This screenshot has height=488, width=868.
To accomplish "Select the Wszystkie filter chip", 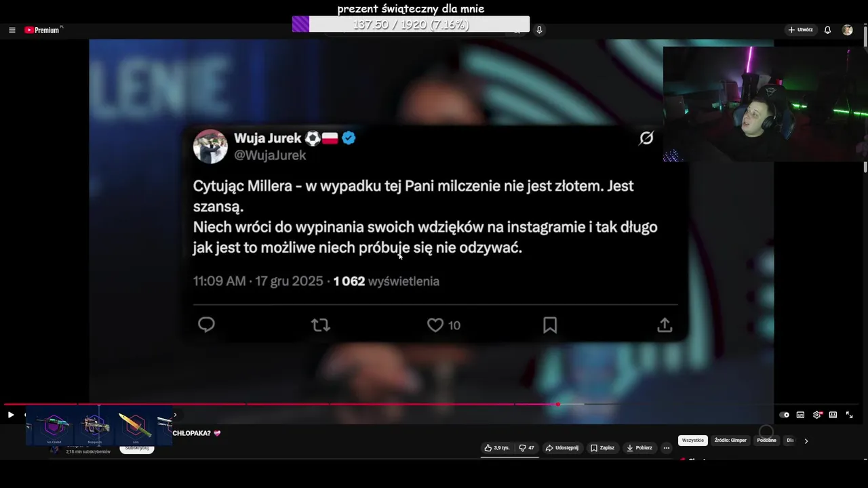I will tap(693, 441).
